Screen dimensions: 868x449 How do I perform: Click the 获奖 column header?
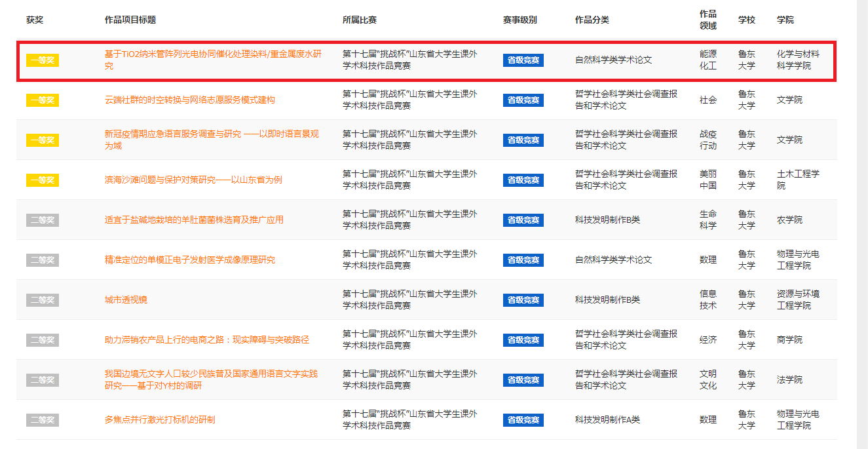(35, 20)
